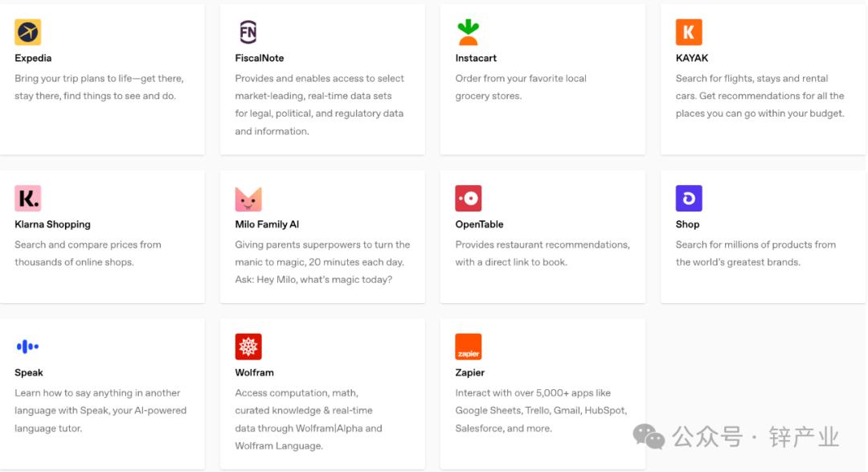Image resolution: width=868 pixels, height=472 pixels.
Task: Click the Speak language tutor description
Action: pos(100,411)
